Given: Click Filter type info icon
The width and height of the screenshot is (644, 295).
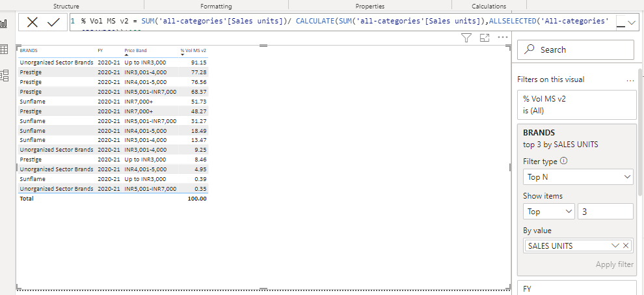Looking at the screenshot, I should coord(563,161).
